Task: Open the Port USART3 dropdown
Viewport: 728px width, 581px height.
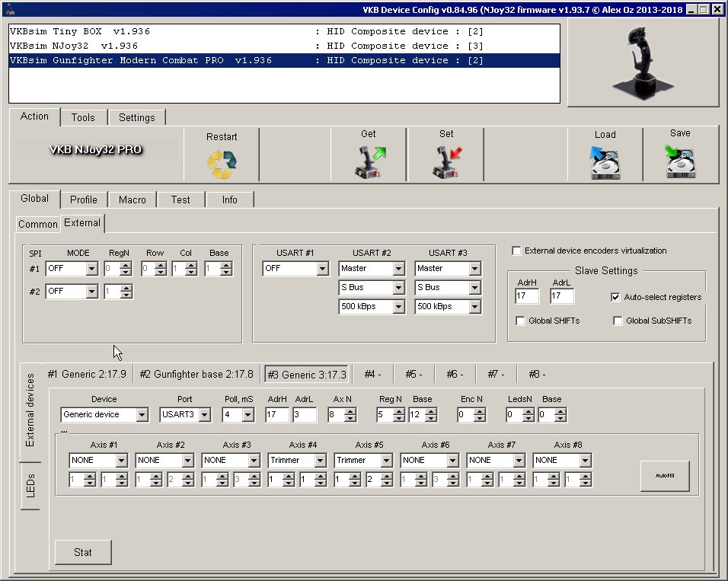Action: point(204,415)
